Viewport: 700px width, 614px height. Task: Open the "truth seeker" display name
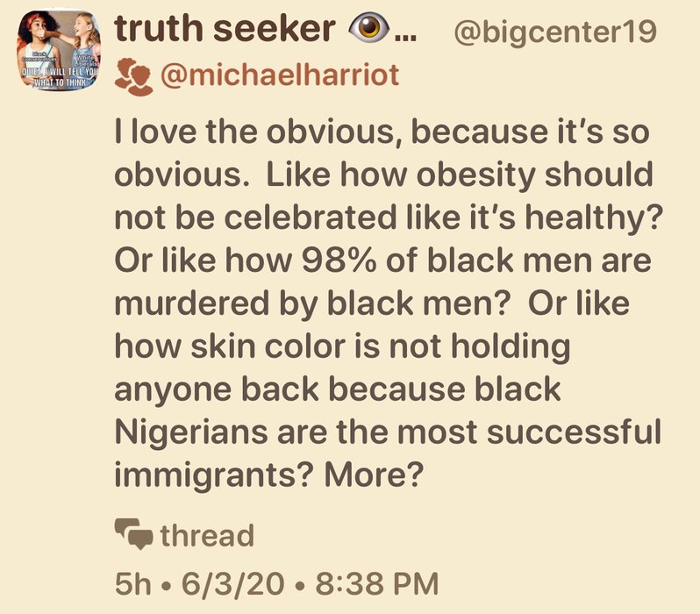[x=225, y=31]
